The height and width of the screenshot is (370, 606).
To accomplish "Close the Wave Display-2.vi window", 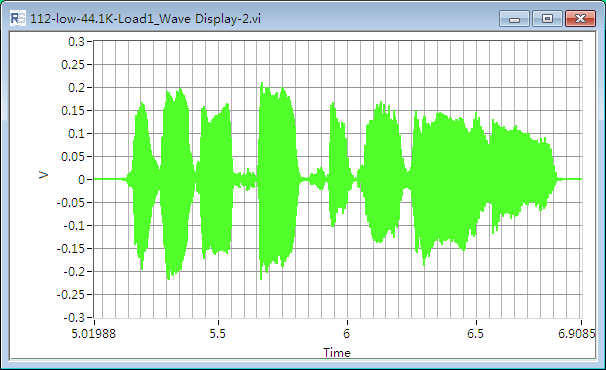I will (x=580, y=19).
